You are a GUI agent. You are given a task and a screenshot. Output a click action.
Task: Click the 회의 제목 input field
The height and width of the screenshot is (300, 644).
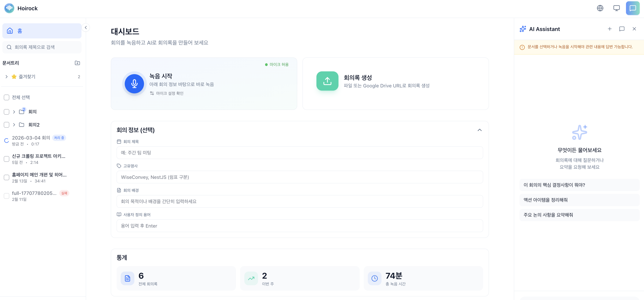click(x=300, y=153)
